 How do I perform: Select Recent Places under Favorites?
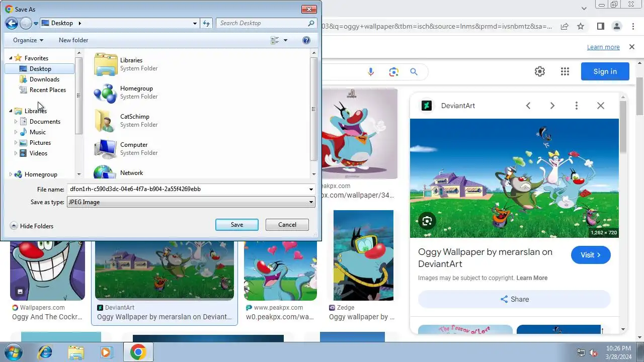(x=48, y=90)
